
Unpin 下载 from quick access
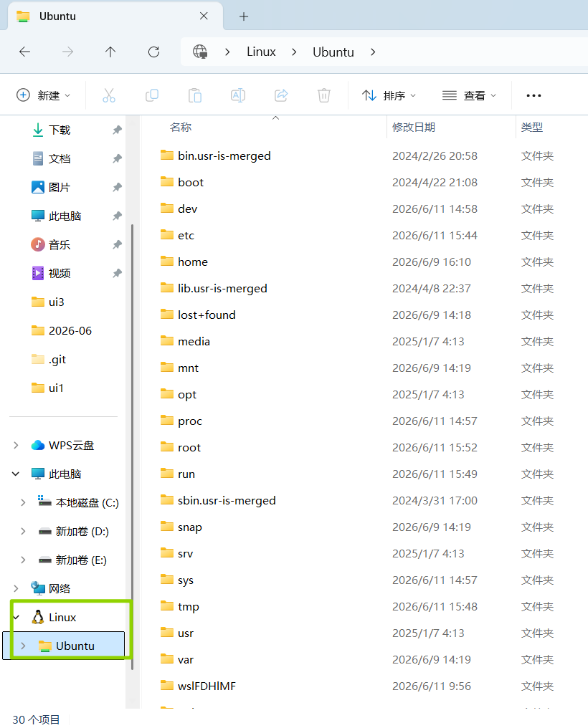pyautogui.click(x=117, y=130)
